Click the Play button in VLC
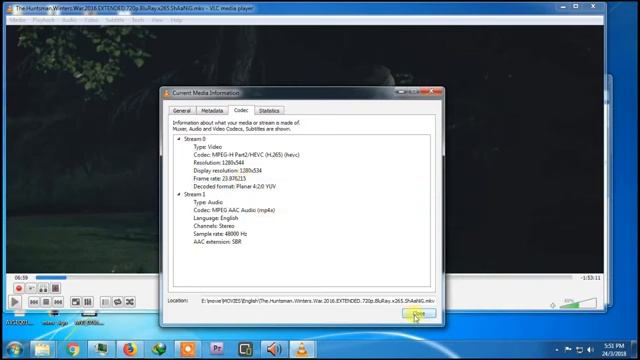This screenshot has width=640, height=360. 15,302
